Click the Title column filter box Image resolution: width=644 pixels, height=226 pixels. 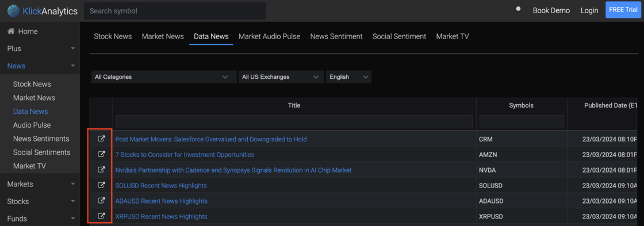click(x=294, y=122)
